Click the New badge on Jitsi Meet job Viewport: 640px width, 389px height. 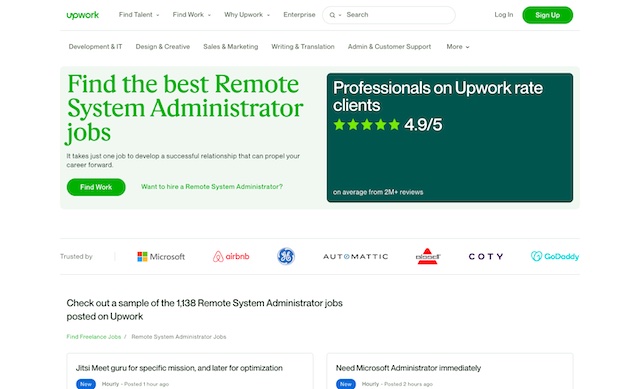86,384
